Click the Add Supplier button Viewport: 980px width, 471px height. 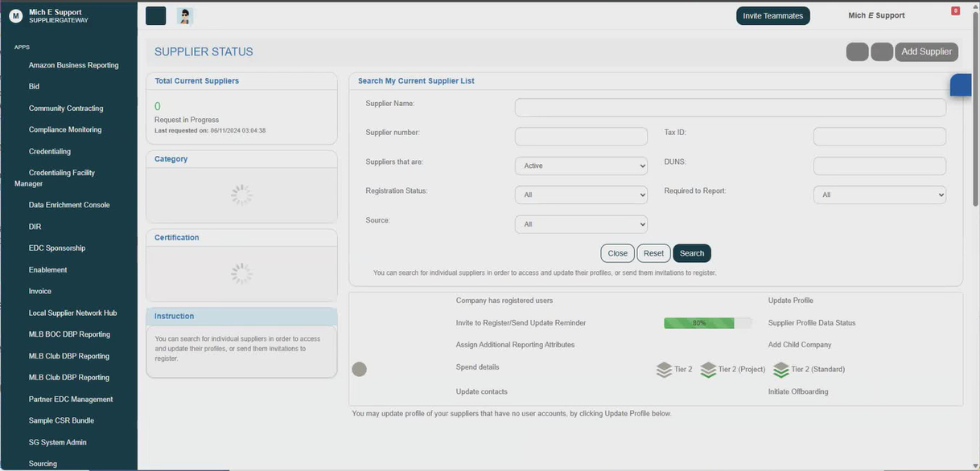(926, 51)
